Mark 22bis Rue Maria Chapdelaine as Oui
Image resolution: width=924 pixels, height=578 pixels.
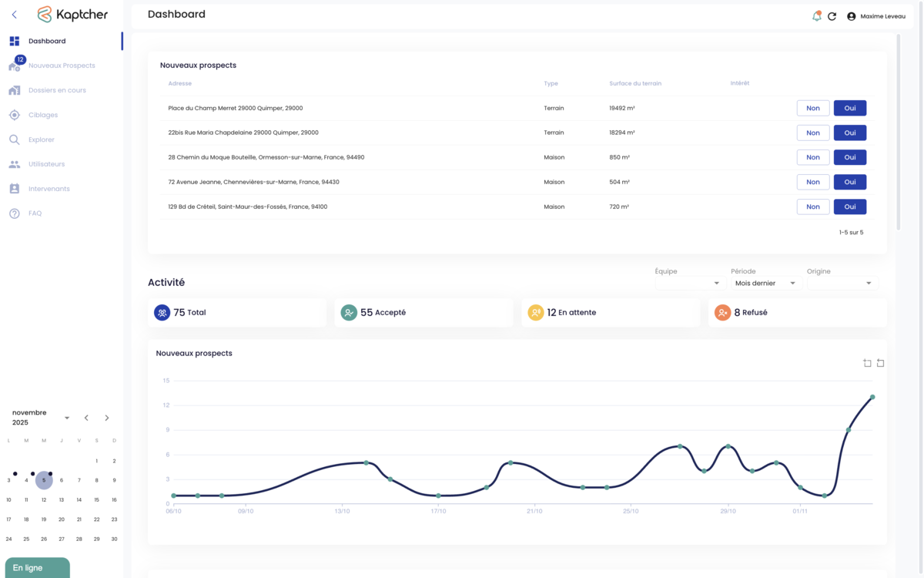(x=849, y=133)
